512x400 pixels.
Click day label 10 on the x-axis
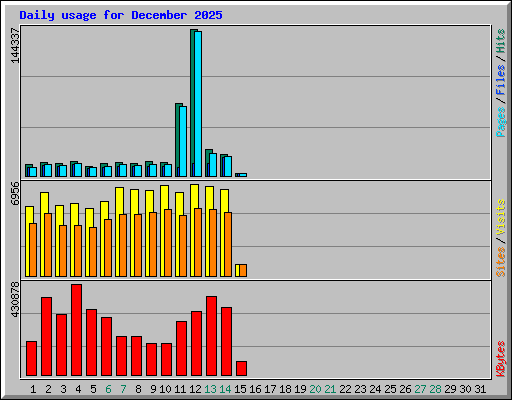tap(165, 389)
